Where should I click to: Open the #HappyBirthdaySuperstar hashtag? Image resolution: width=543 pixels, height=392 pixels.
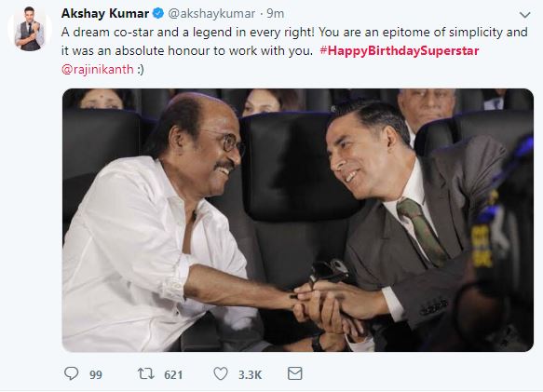pos(400,51)
